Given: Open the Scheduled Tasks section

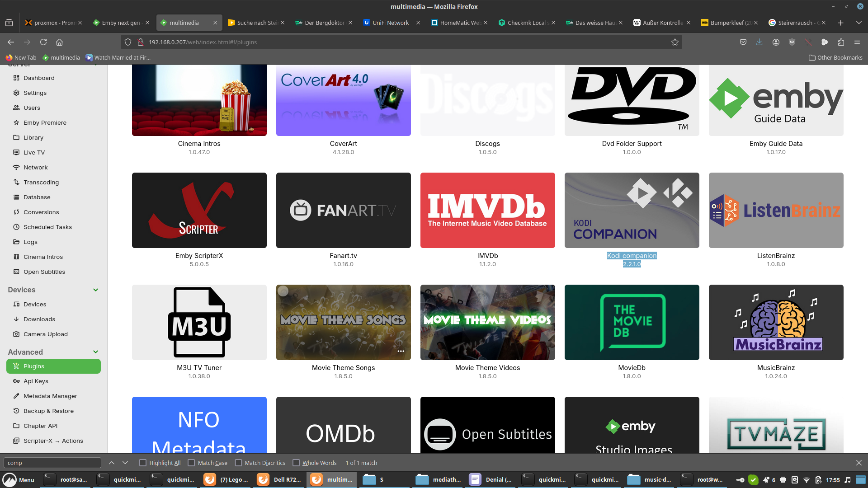Looking at the screenshot, I should (x=47, y=227).
